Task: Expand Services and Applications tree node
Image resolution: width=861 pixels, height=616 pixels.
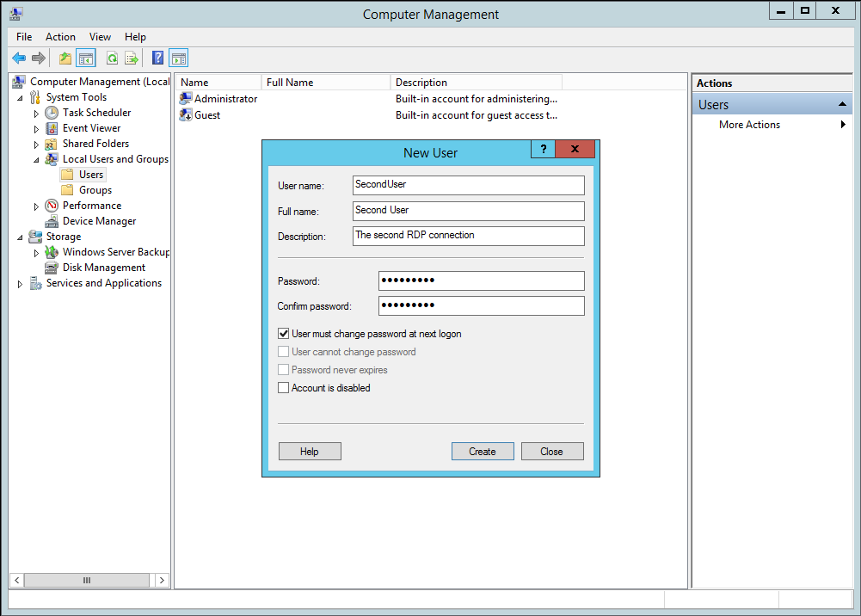Action: tap(20, 285)
